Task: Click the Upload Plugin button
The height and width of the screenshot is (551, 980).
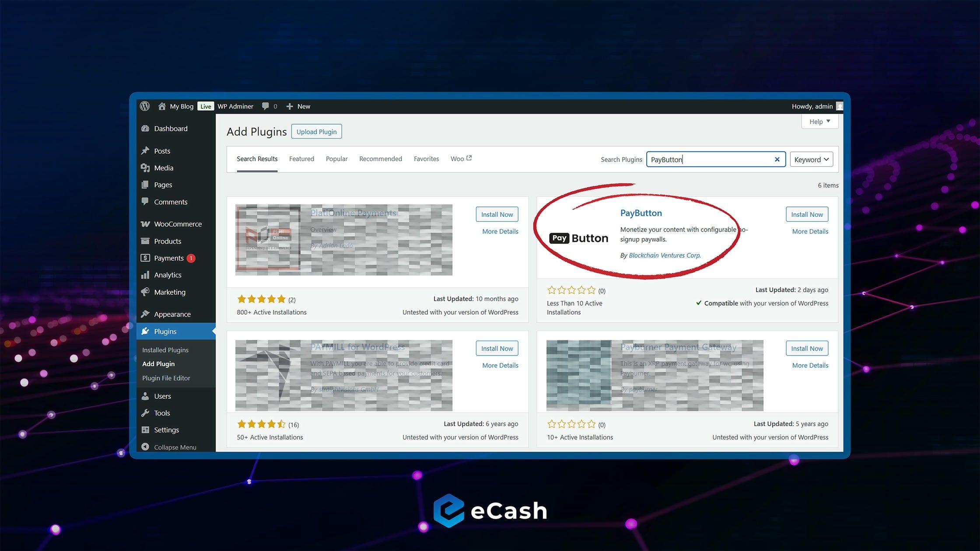Action: (316, 132)
